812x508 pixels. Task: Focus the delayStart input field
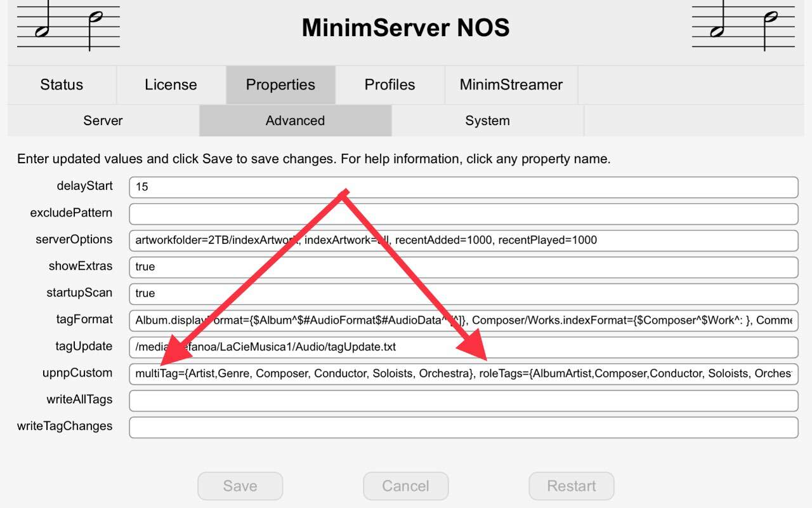(463, 187)
